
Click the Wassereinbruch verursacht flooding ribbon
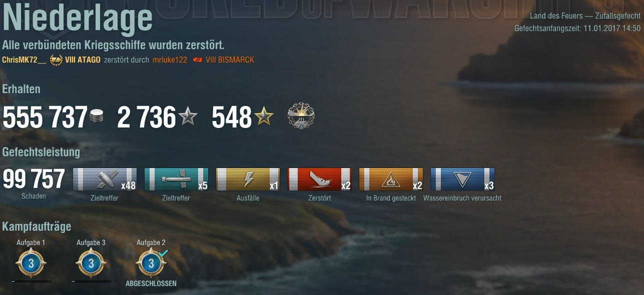(462, 179)
